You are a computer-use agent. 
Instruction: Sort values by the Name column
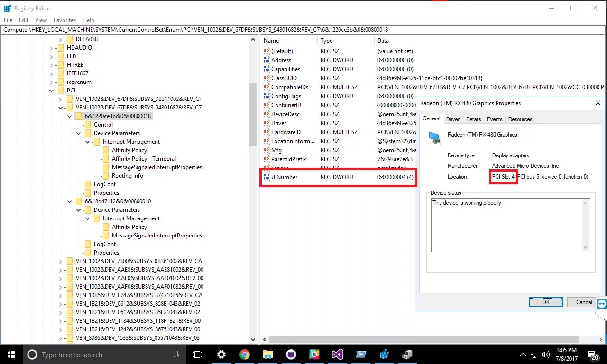[x=288, y=41]
